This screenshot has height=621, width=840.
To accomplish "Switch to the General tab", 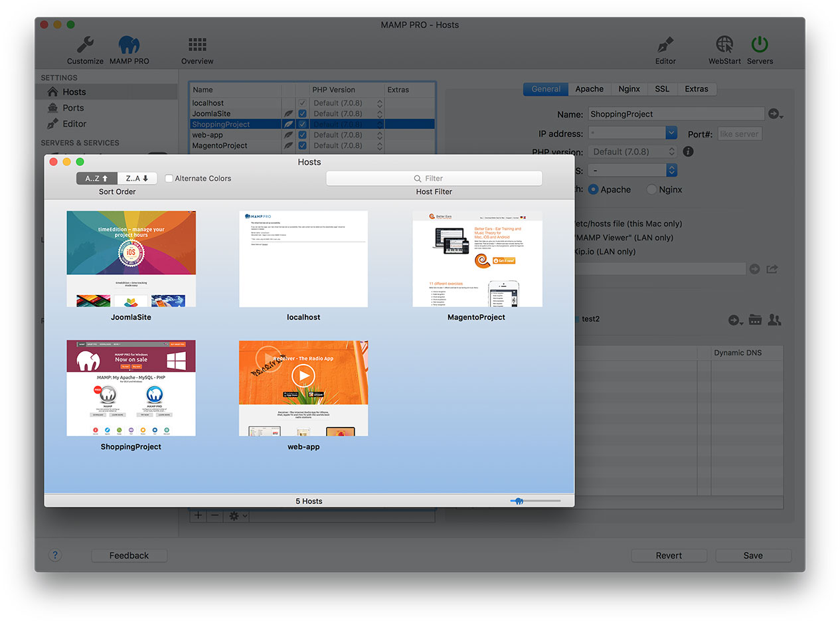I will [546, 89].
